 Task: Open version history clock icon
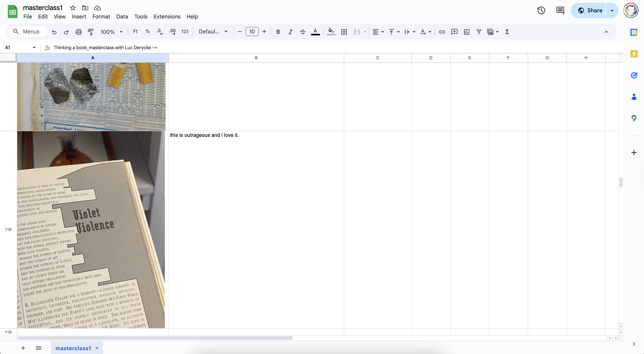coord(541,10)
